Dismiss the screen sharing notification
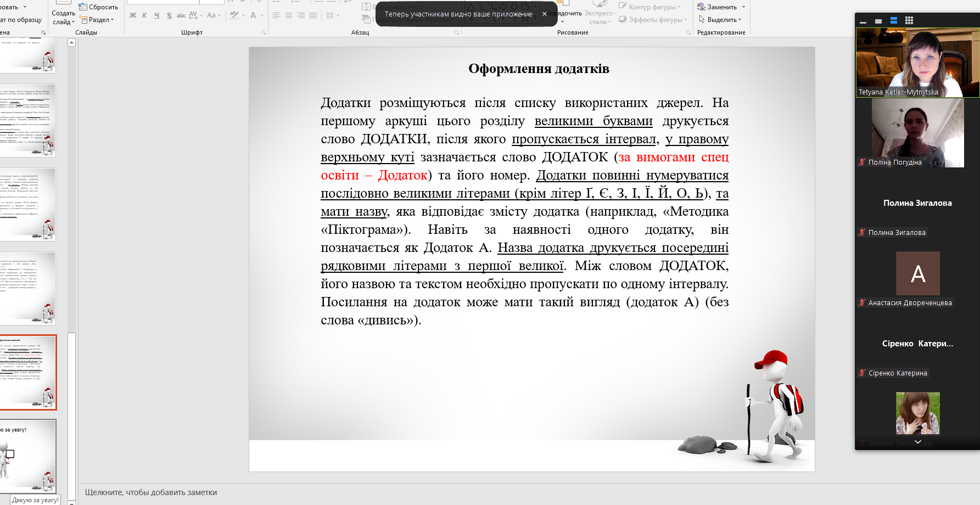The image size is (980, 505). pos(544,14)
